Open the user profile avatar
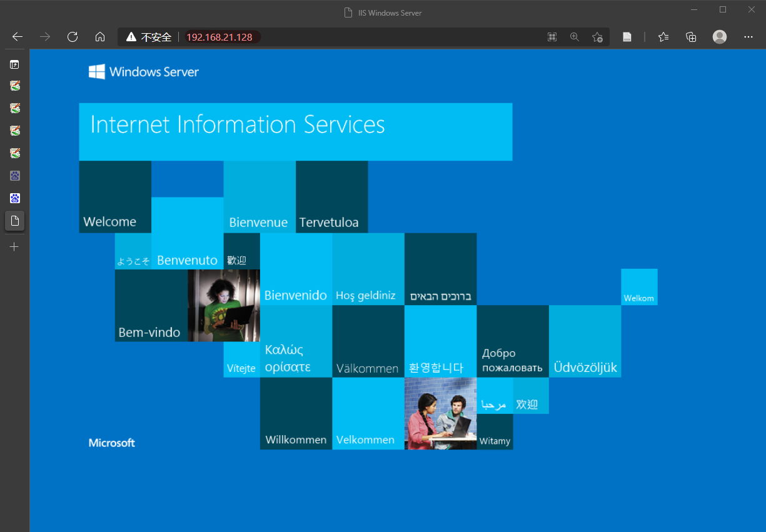The height and width of the screenshot is (532, 766). point(720,37)
